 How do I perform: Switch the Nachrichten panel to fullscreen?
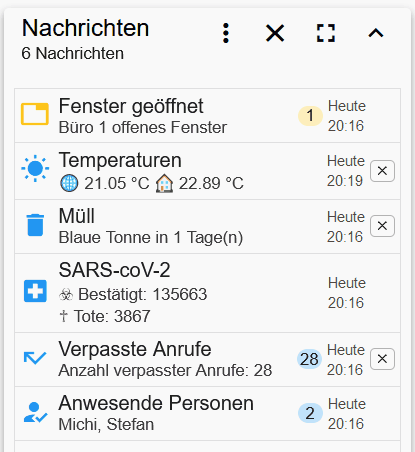coord(326,33)
